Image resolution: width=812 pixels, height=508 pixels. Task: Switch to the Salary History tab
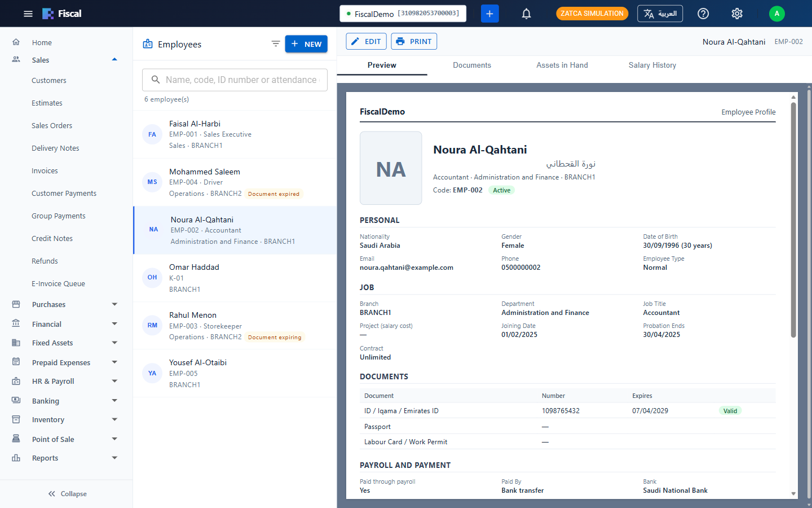click(x=652, y=65)
